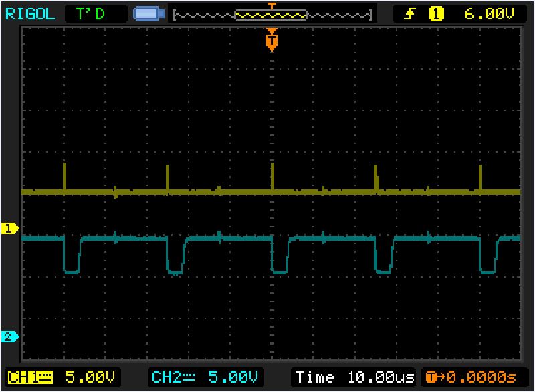Click the orange T trigger position marker on grid

(x=272, y=40)
